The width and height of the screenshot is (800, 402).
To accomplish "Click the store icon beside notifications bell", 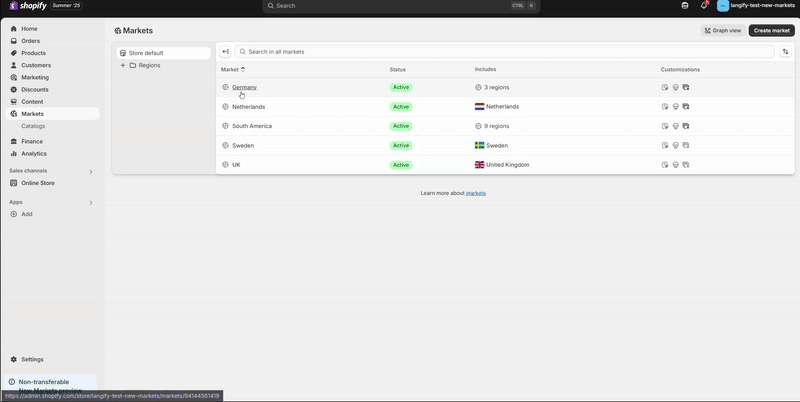I will point(685,6).
